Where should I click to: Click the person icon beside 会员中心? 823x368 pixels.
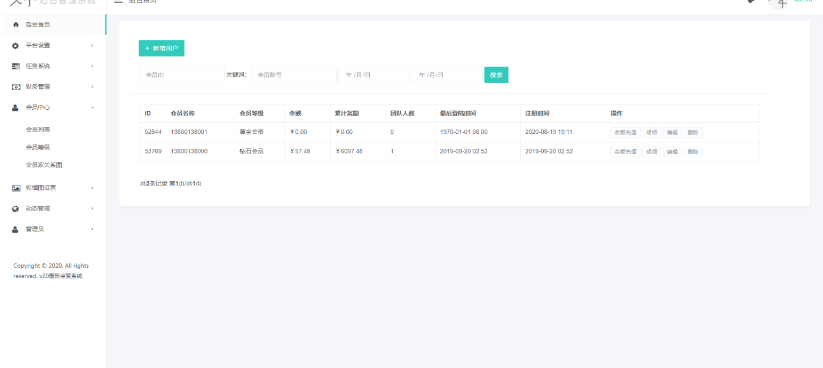(x=16, y=108)
